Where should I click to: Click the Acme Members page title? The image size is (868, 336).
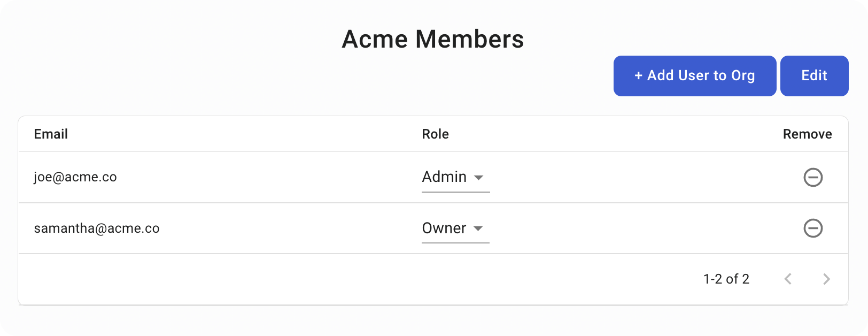[x=433, y=39]
